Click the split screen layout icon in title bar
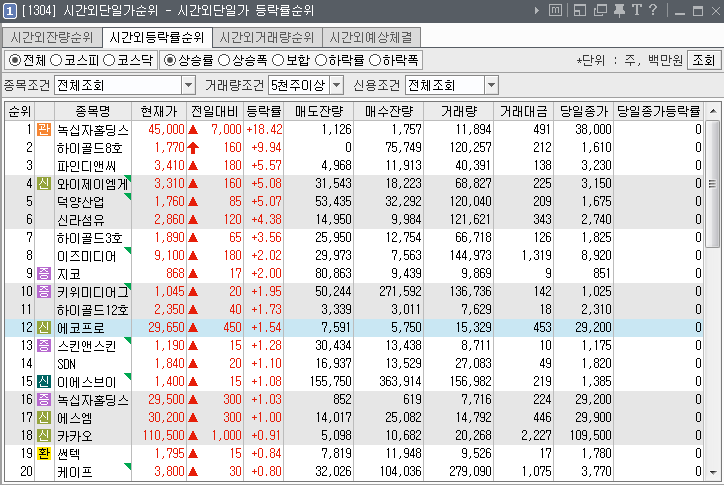 click(x=580, y=10)
